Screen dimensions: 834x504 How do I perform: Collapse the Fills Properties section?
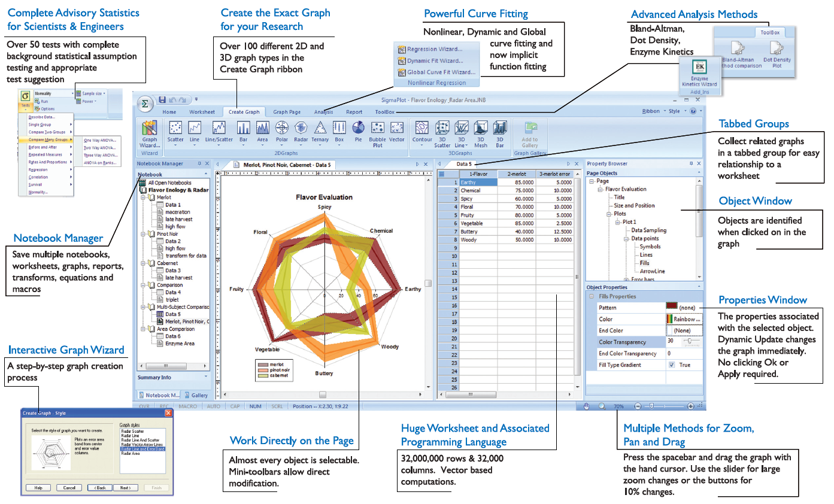tap(592, 296)
